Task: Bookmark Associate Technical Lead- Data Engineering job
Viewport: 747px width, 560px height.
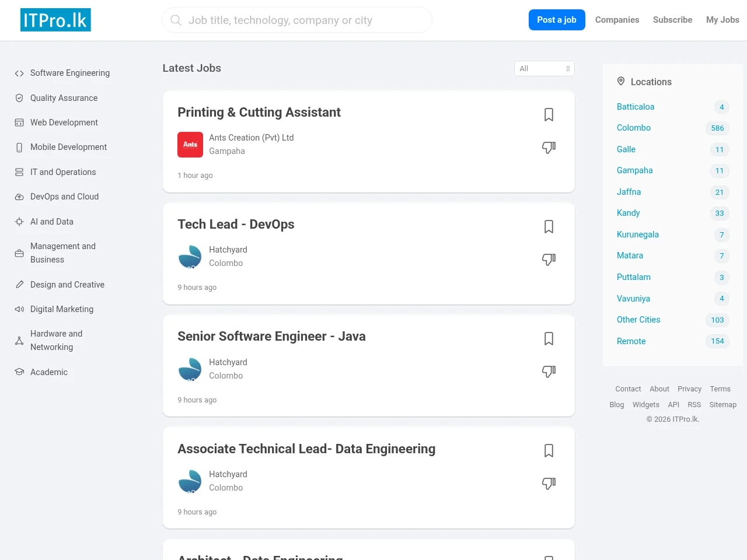Action: (x=549, y=450)
